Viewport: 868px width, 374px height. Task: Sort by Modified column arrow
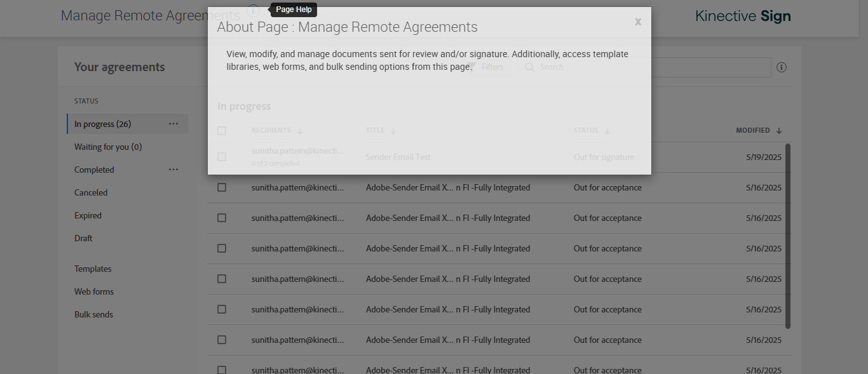coord(779,131)
